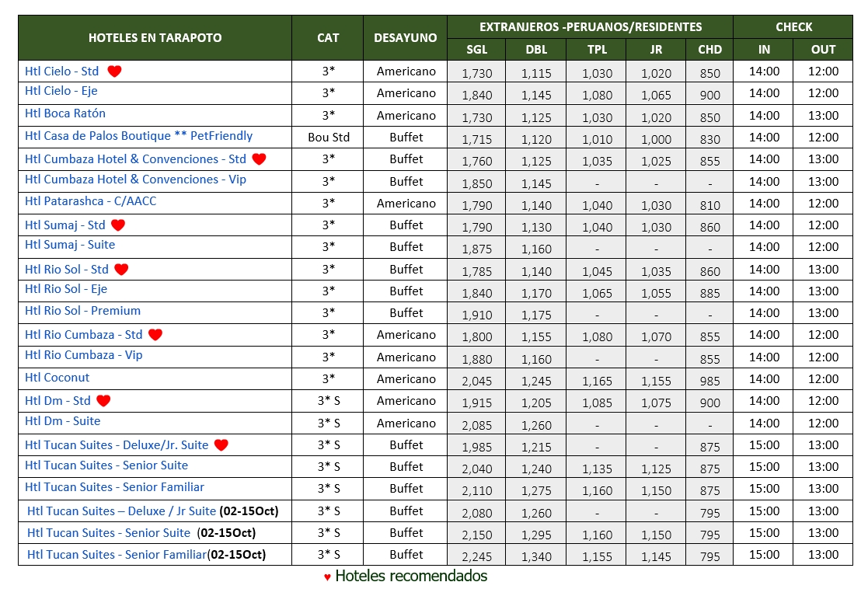Select the SGL price 1,875 for Htl Sumaj - Suite
Viewport: 868px width, 589px height.
click(x=477, y=249)
